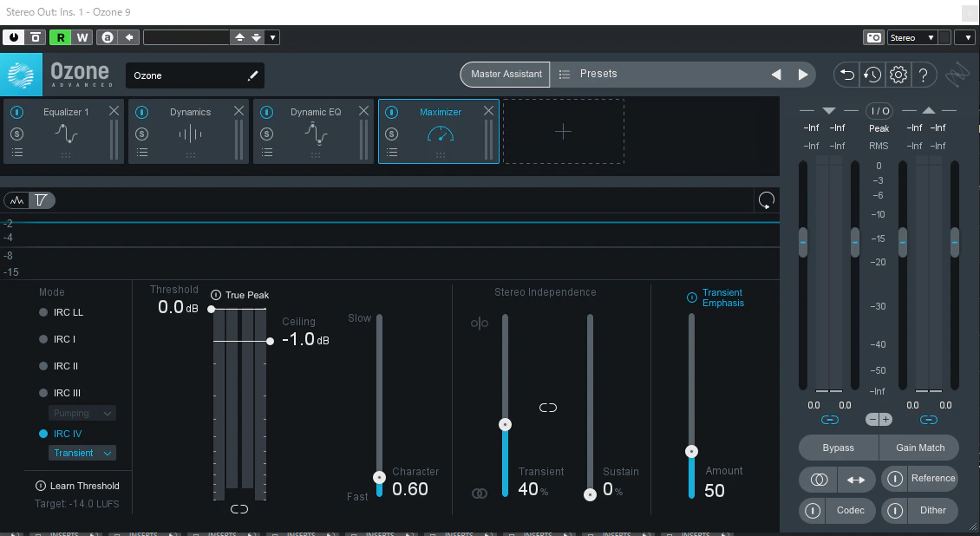
Task: Solo the Dynamic EQ module
Action: (267, 134)
